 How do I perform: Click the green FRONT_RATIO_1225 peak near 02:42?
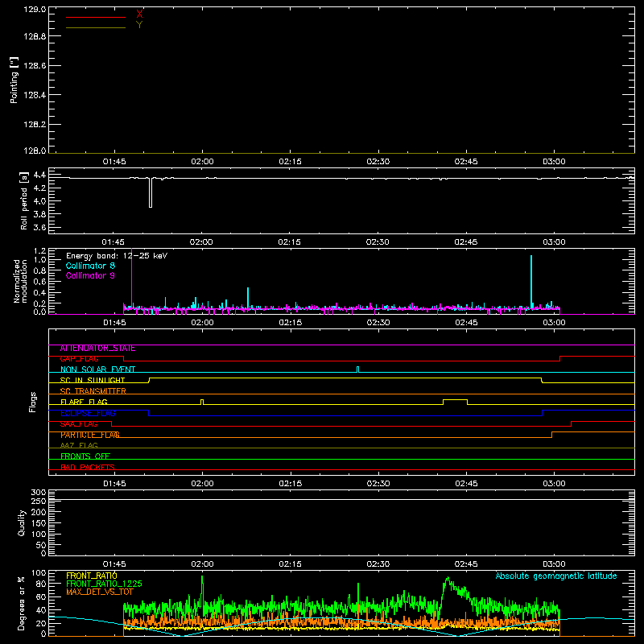(448, 580)
